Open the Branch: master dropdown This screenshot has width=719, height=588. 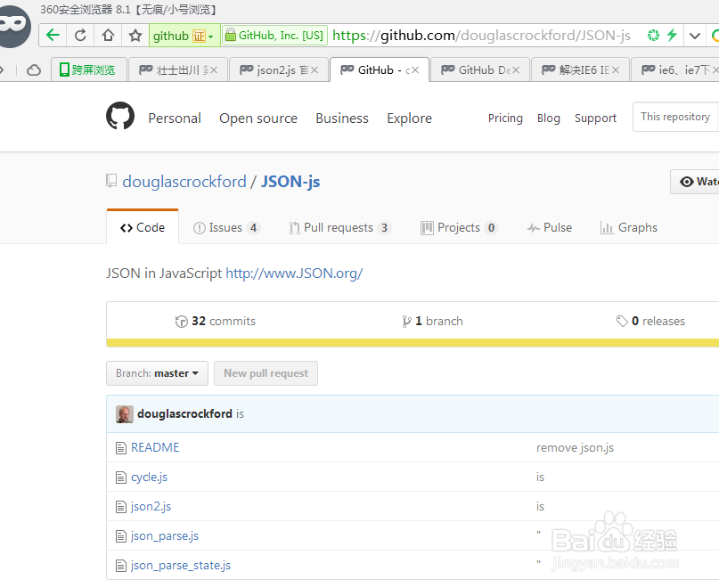[x=157, y=373]
